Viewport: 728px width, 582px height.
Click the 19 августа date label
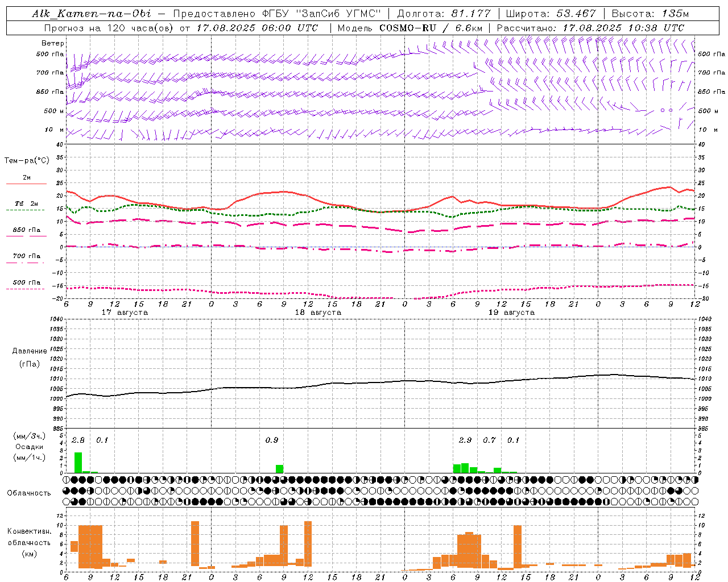(x=511, y=313)
